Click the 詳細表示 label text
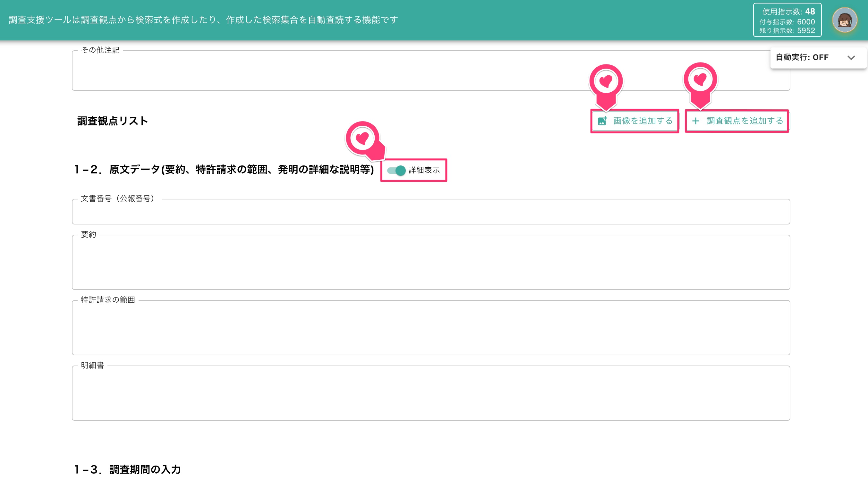The height and width of the screenshot is (497, 868). (x=424, y=170)
